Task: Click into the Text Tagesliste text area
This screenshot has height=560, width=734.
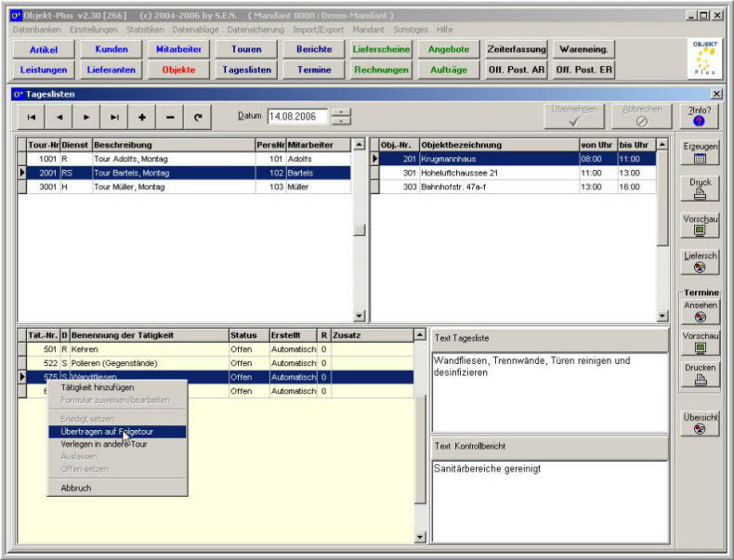Action: 550,393
